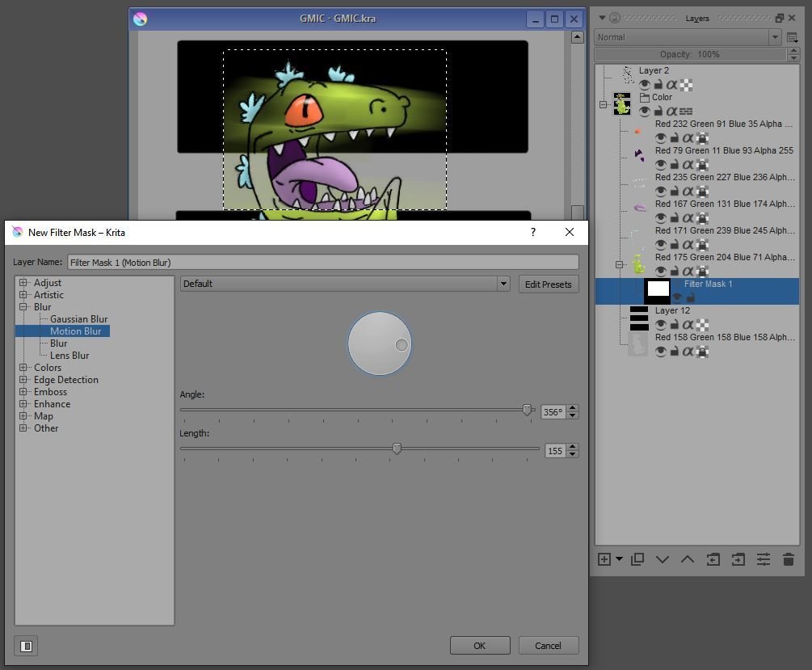The image size is (812, 670).
Task: Hide the Red 171 Green 239 layer
Action: tap(661, 245)
